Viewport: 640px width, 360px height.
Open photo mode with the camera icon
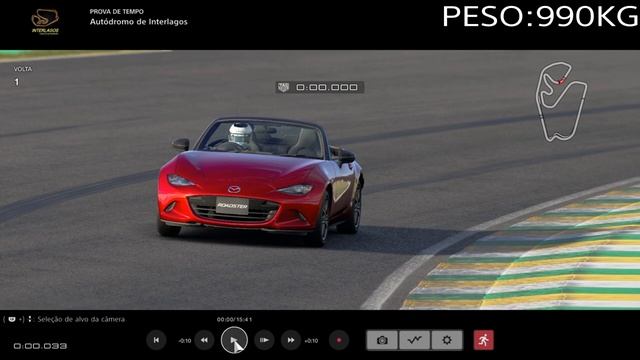click(382, 340)
